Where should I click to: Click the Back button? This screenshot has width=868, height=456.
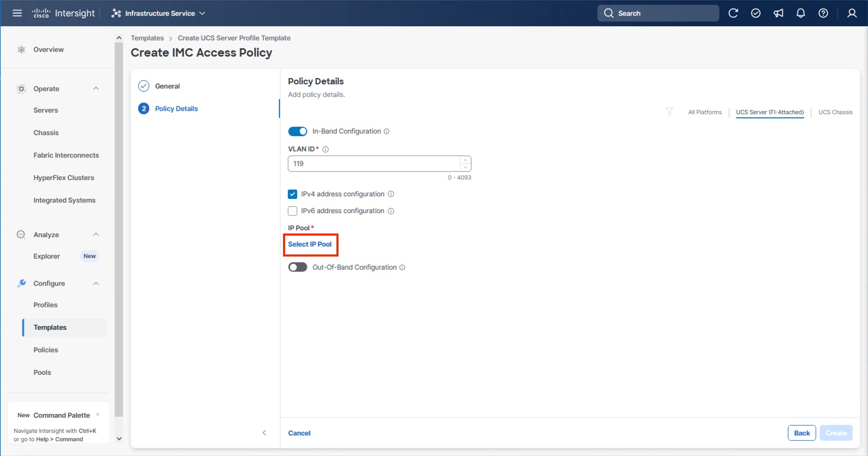[x=802, y=433]
